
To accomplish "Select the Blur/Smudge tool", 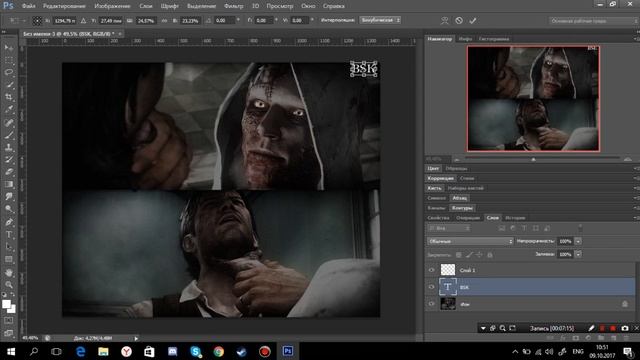I will point(9,196).
